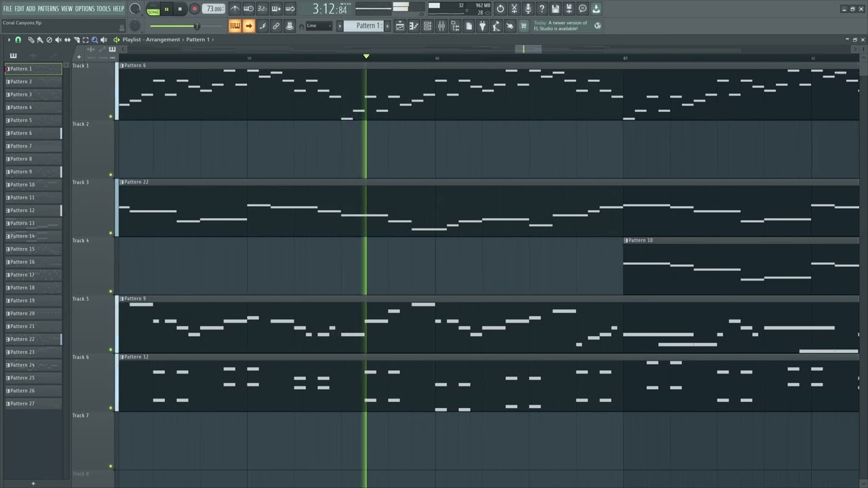868x488 pixels.
Task: Toggle the playlist magnet snap icon
Action: (x=18, y=40)
